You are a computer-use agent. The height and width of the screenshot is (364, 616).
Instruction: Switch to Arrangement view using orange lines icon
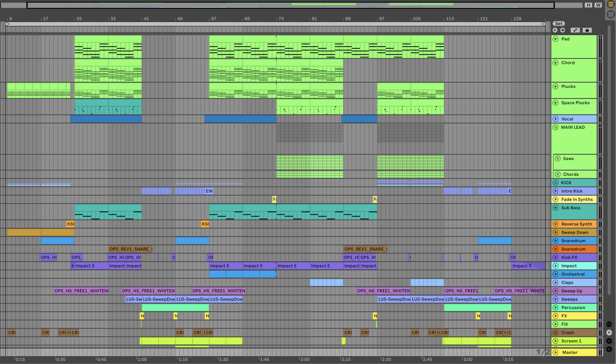pyautogui.click(x=611, y=4)
